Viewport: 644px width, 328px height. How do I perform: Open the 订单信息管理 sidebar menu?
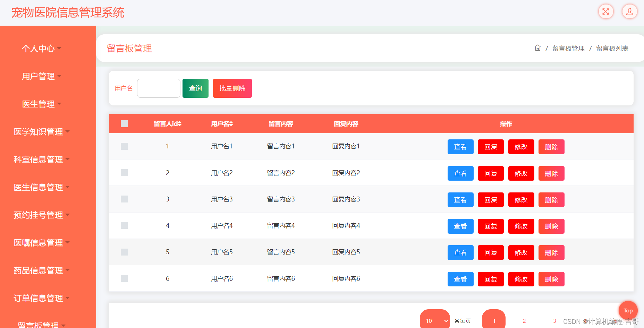click(41, 298)
